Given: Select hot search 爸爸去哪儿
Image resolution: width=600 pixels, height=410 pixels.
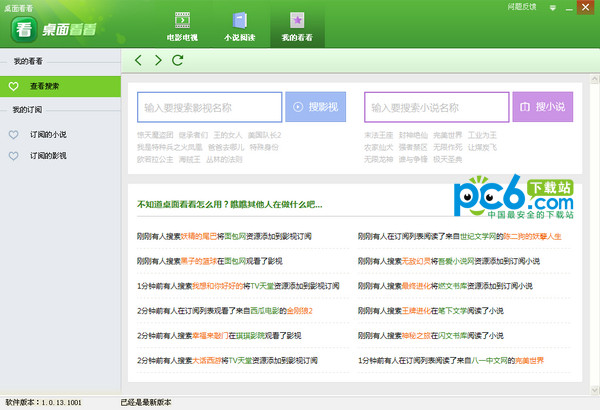Looking at the screenshot, I should (x=226, y=147).
